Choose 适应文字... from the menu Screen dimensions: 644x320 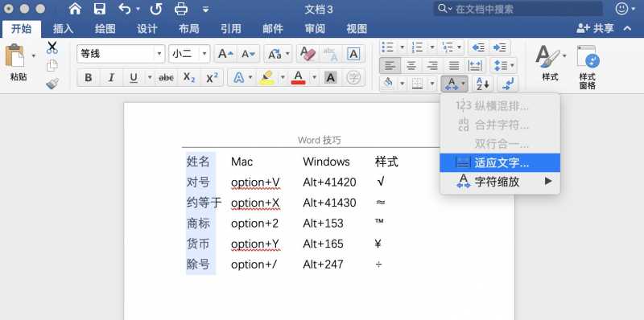(500, 163)
